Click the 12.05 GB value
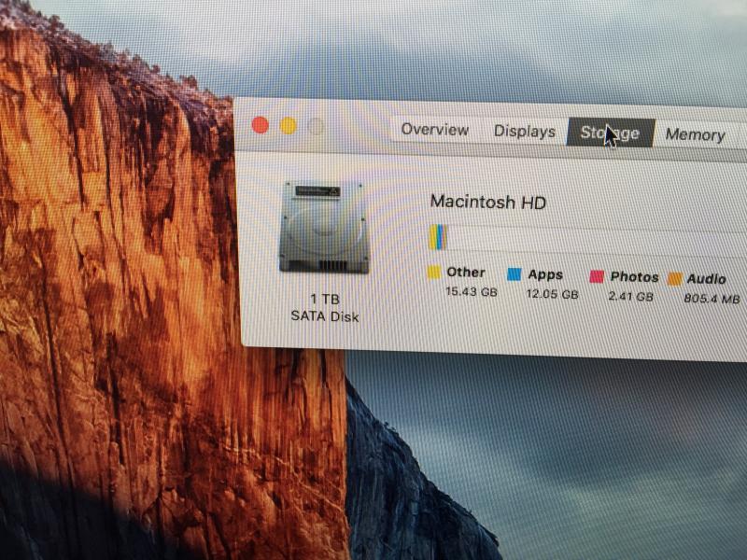The height and width of the screenshot is (560, 747). (x=552, y=294)
